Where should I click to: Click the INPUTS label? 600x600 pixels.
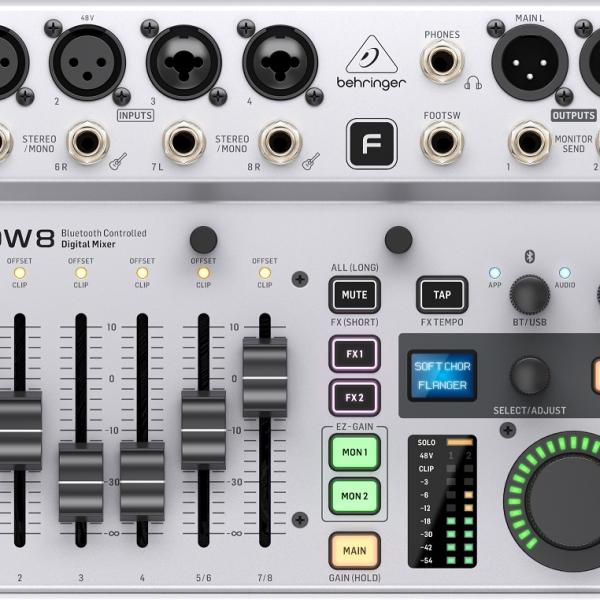click(135, 116)
